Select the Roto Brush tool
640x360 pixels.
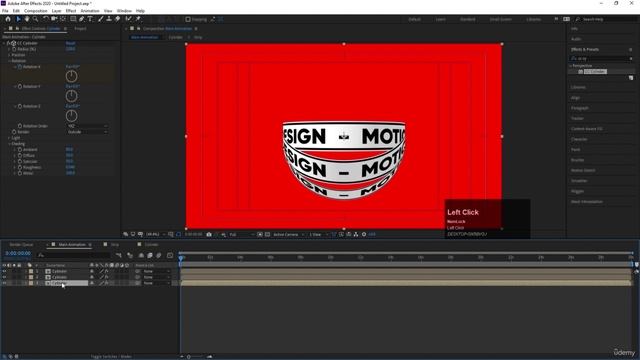(129, 19)
